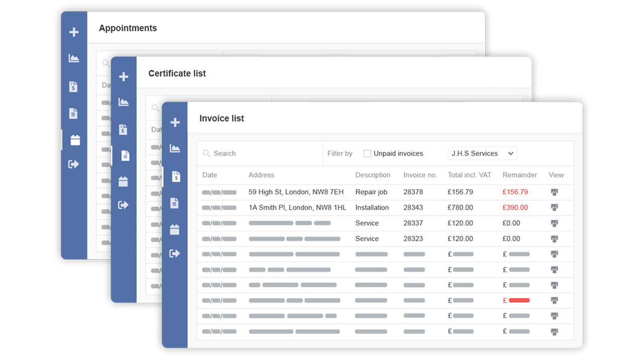Viewport: 644px width, 362px height.
Task: Switch to the Appointments window
Action: 128,28
